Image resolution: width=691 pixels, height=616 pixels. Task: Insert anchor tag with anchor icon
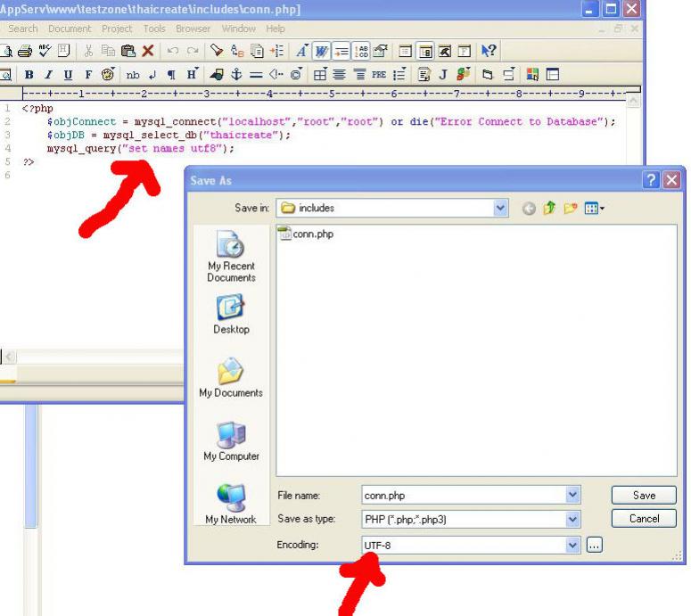point(236,75)
